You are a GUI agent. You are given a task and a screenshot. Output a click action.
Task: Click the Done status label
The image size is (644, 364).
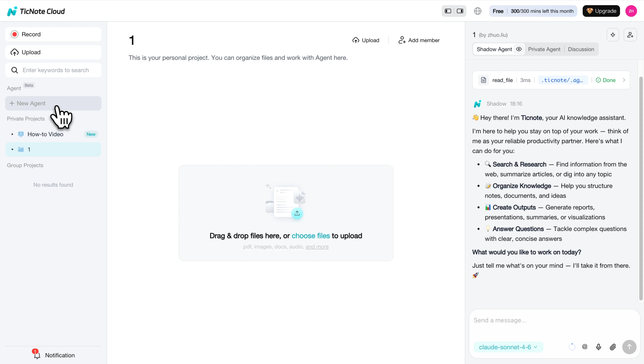pos(605,80)
